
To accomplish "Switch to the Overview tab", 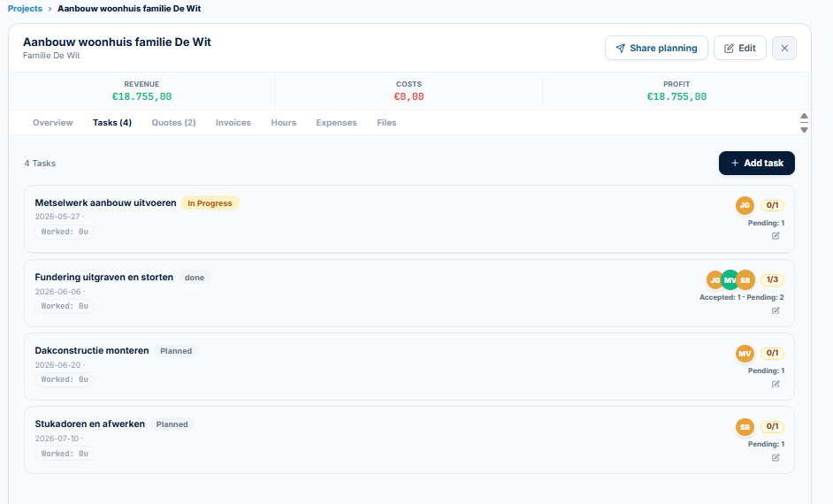I will [x=52, y=123].
